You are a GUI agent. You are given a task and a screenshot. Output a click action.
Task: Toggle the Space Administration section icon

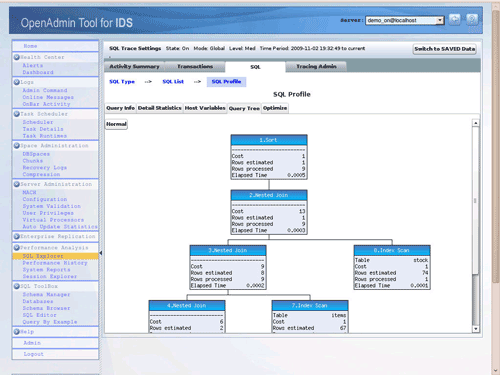17,146
